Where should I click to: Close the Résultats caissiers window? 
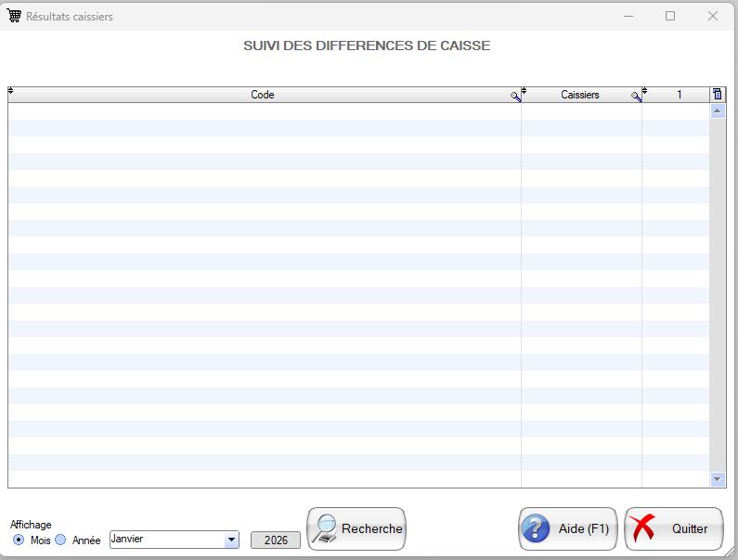pyautogui.click(x=713, y=16)
